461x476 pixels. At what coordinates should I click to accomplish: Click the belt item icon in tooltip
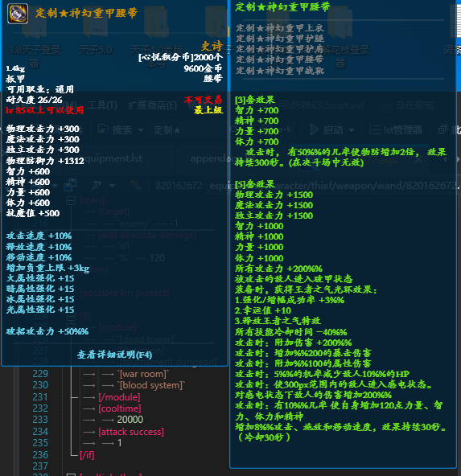[x=18, y=14]
